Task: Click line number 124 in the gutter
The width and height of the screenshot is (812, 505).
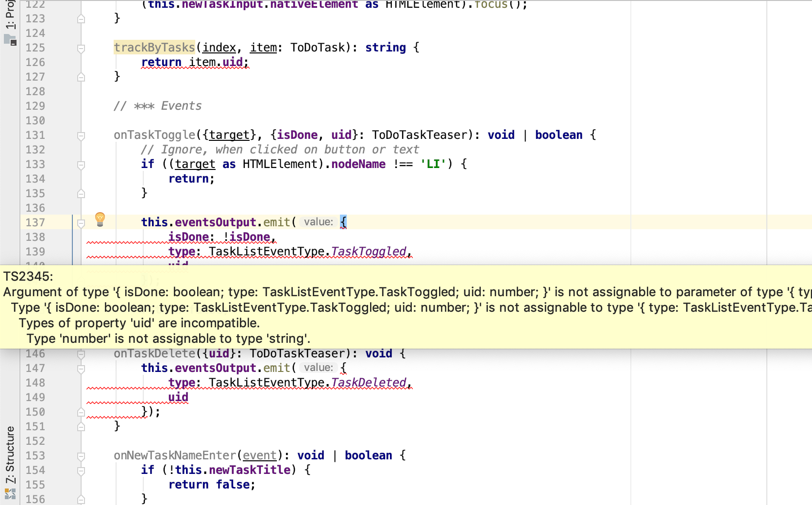Action: (x=35, y=33)
